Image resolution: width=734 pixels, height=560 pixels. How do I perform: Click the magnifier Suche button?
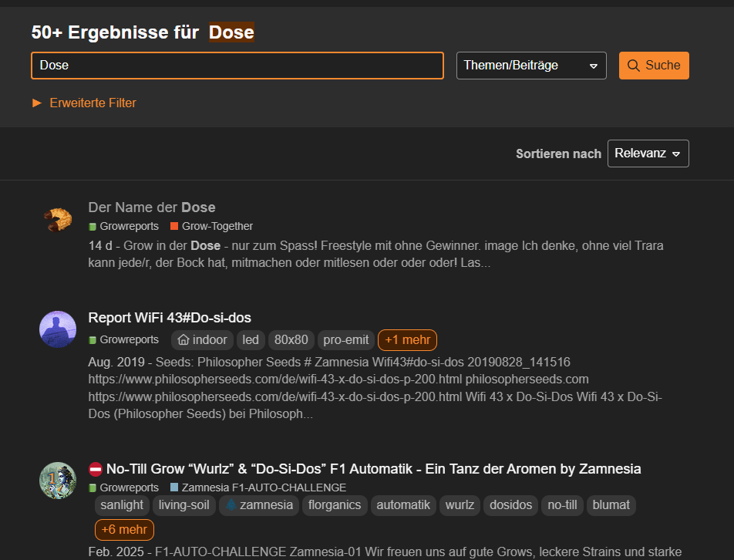coord(653,66)
